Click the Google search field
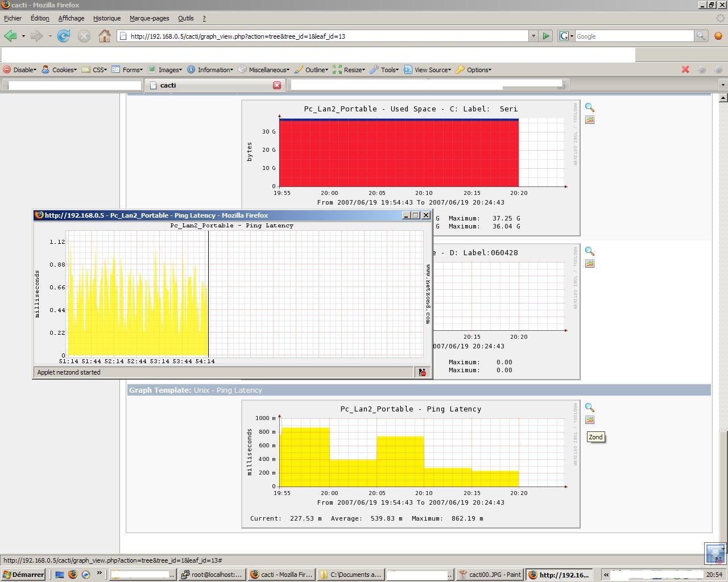The height and width of the screenshot is (582, 728). pyautogui.click(x=634, y=36)
